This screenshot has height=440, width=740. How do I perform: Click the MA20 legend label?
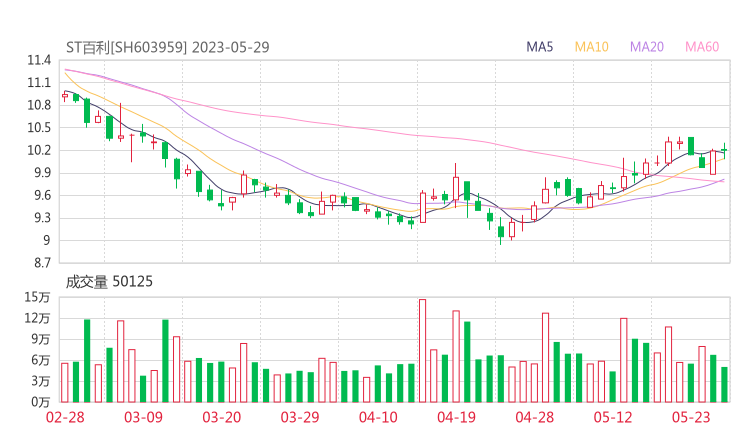[647, 47]
